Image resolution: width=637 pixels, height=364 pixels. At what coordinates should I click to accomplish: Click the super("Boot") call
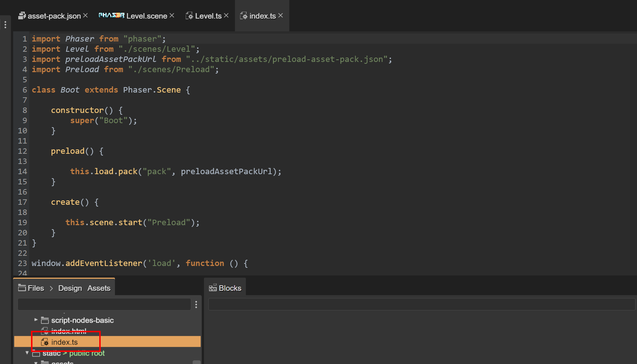tap(104, 120)
